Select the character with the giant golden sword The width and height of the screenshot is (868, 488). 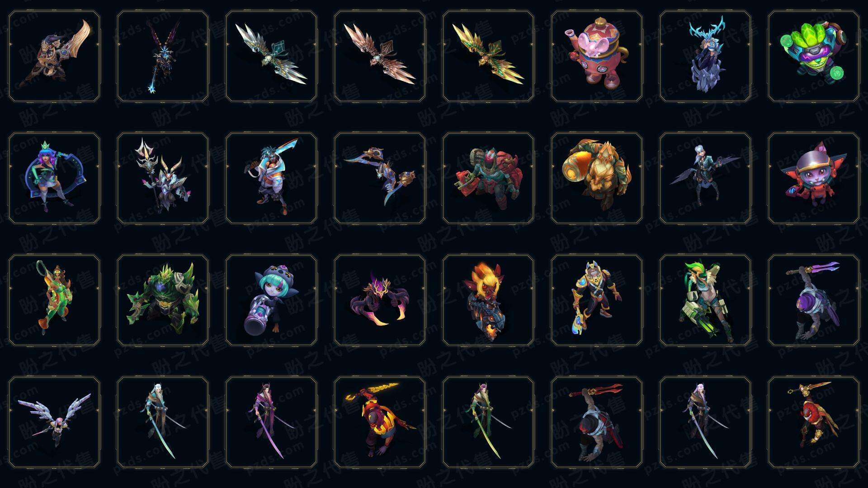pyautogui.click(x=54, y=56)
